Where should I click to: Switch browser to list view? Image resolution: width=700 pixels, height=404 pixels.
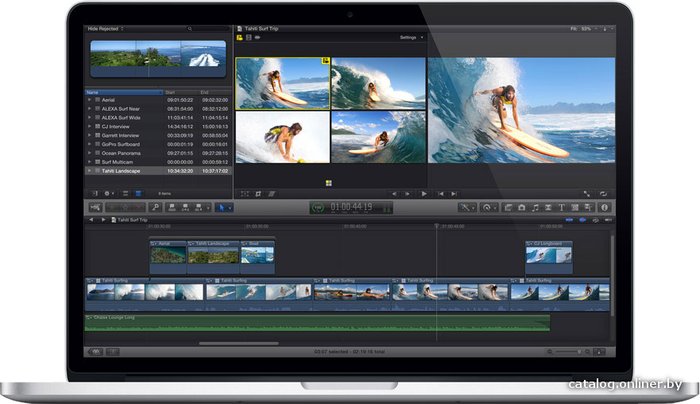(x=138, y=194)
